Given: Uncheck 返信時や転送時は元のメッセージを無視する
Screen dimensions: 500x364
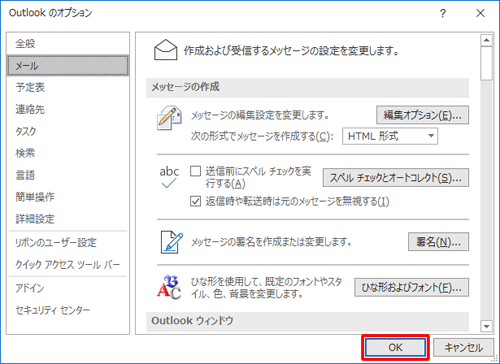Looking at the screenshot, I should point(195,201).
